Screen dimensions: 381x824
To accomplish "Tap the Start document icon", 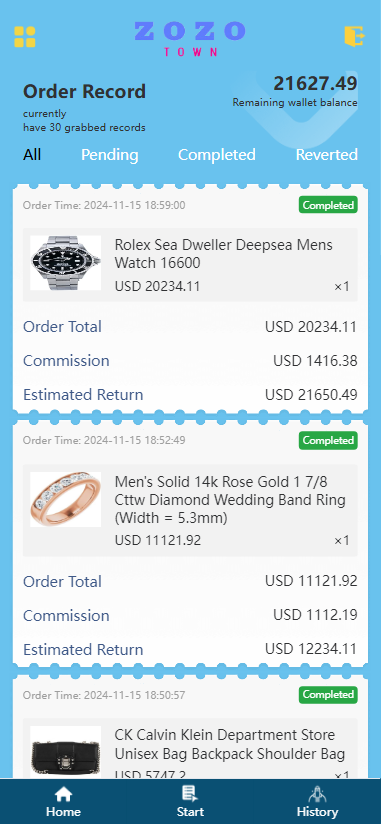I will tap(190, 794).
